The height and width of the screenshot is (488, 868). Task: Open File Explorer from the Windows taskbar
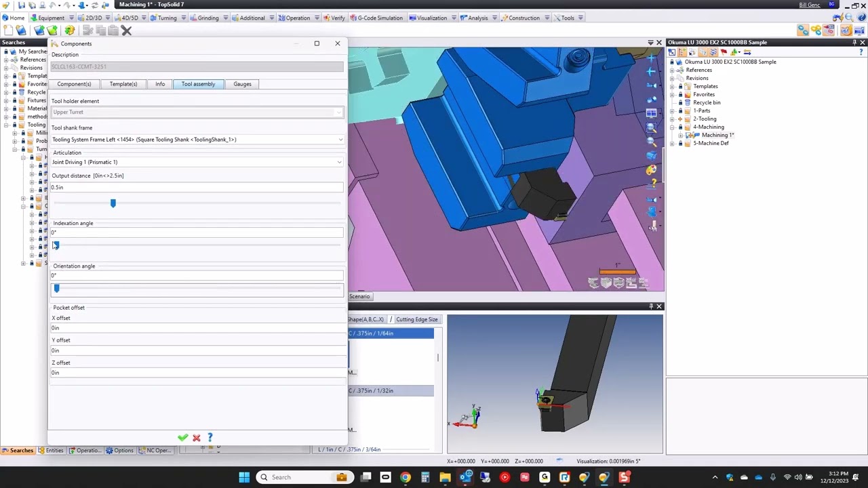click(x=445, y=477)
